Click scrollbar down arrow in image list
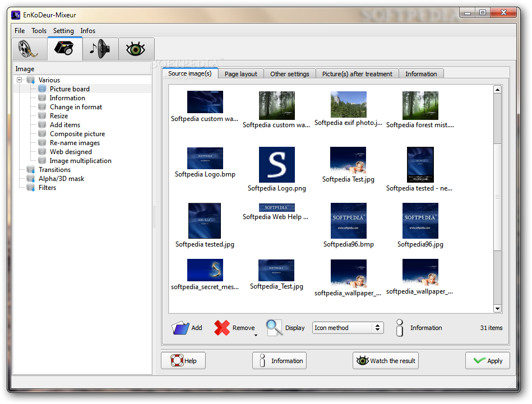This screenshot has height=404, width=532. (497, 308)
